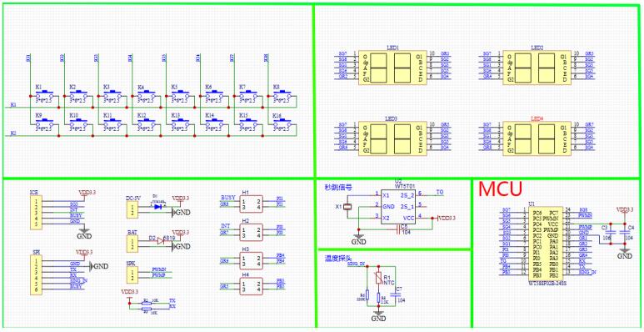
Task: Click the LED1 seven-segment display component
Action: click(x=392, y=68)
